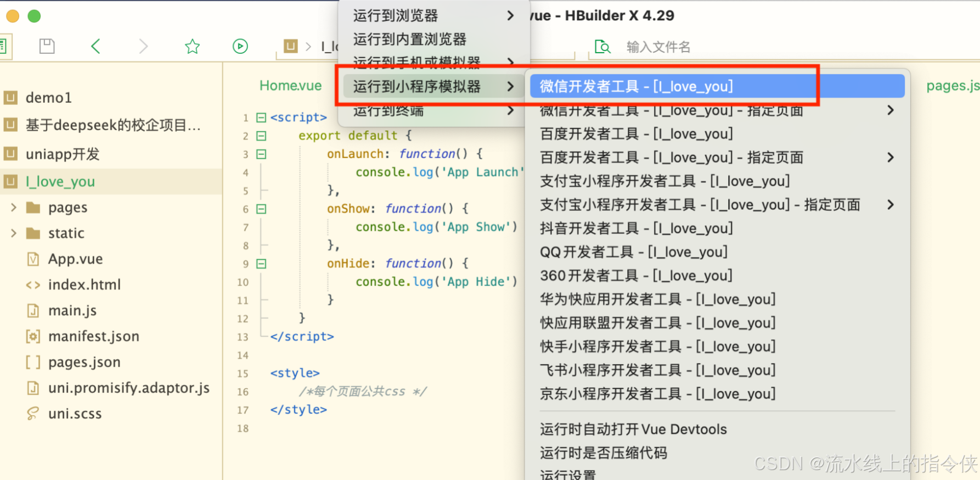Screen dimensions: 980x480
Task: Collapse code fold at line 2
Action: pyautogui.click(x=261, y=136)
